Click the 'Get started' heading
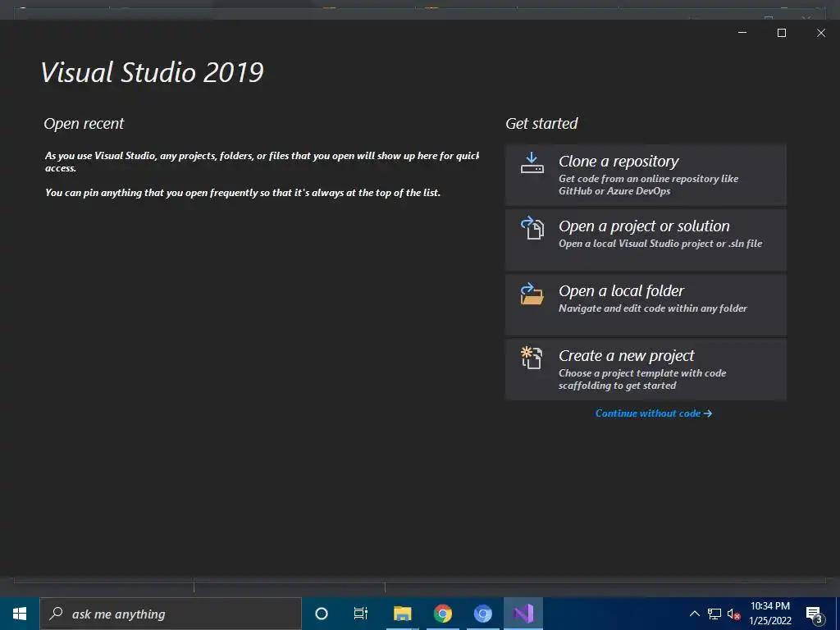The image size is (840, 630). [x=541, y=124]
